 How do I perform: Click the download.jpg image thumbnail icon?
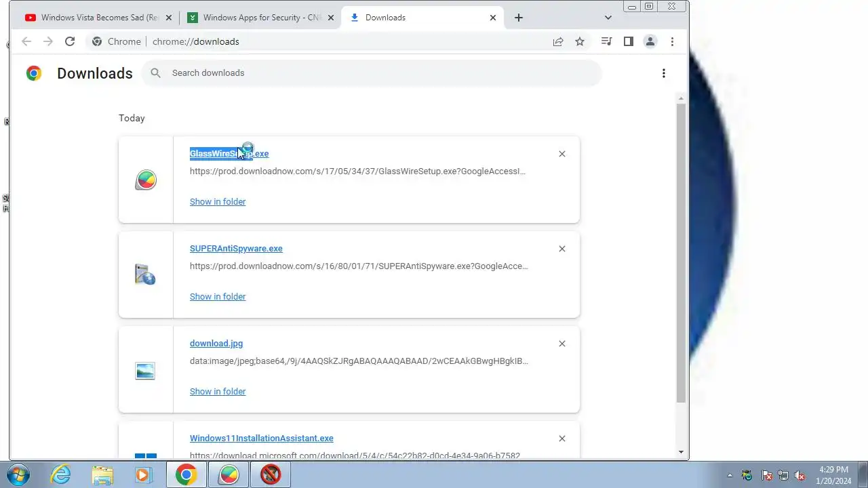pyautogui.click(x=145, y=371)
